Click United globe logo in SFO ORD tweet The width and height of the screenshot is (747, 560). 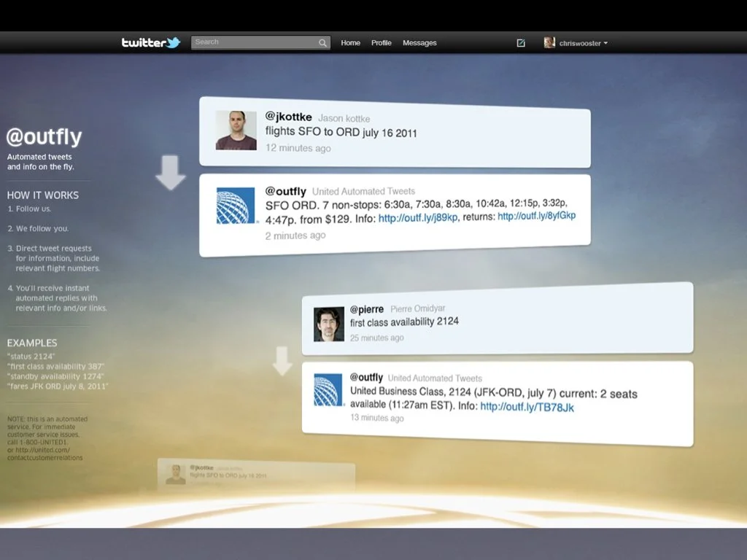point(236,205)
